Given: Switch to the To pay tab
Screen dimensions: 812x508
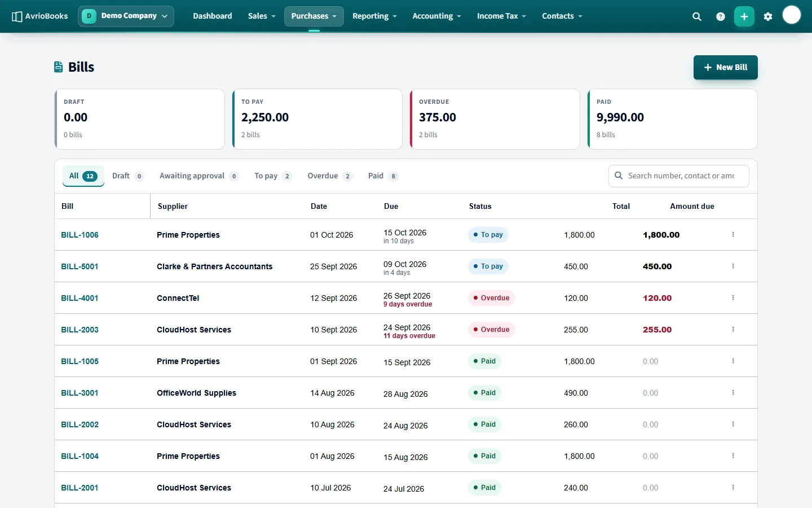Looking at the screenshot, I should pos(273,176).
